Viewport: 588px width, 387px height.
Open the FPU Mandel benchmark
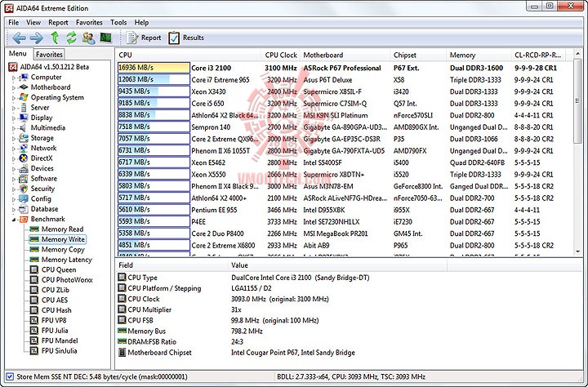(60, 340)
